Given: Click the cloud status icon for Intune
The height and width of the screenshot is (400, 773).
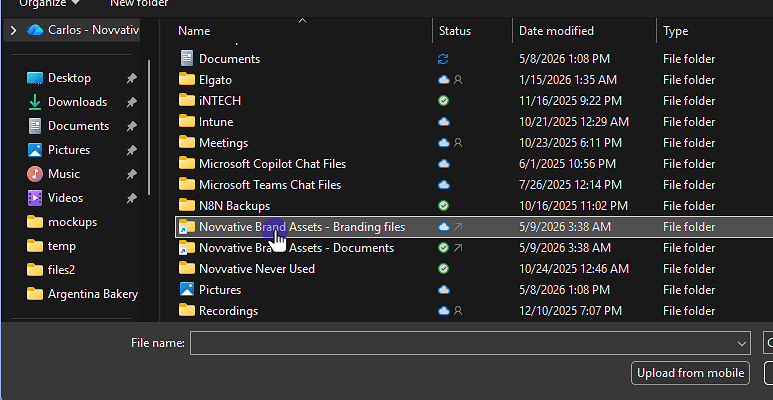Looking at the screenshot, I should pos(444,122).
